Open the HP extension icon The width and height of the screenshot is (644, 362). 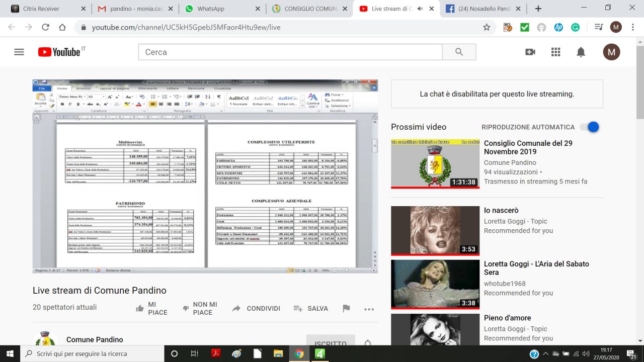558,28
